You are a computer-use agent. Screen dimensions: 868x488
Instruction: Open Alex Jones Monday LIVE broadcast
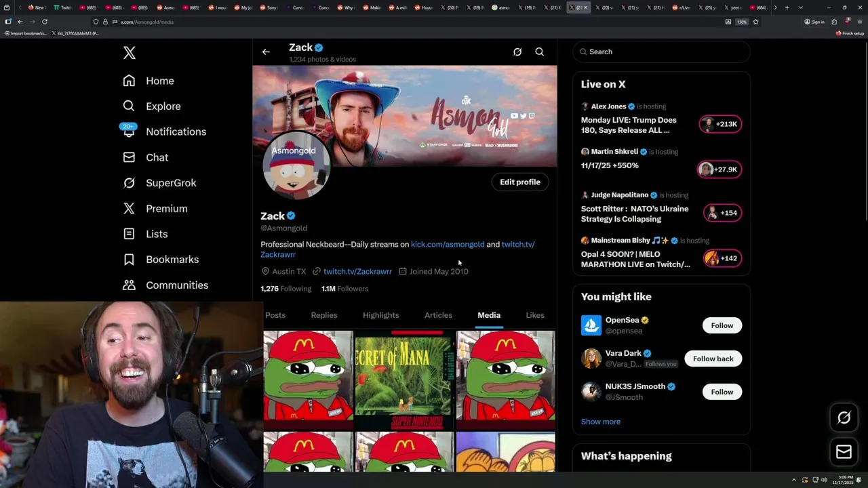click(x=629, y=125)
